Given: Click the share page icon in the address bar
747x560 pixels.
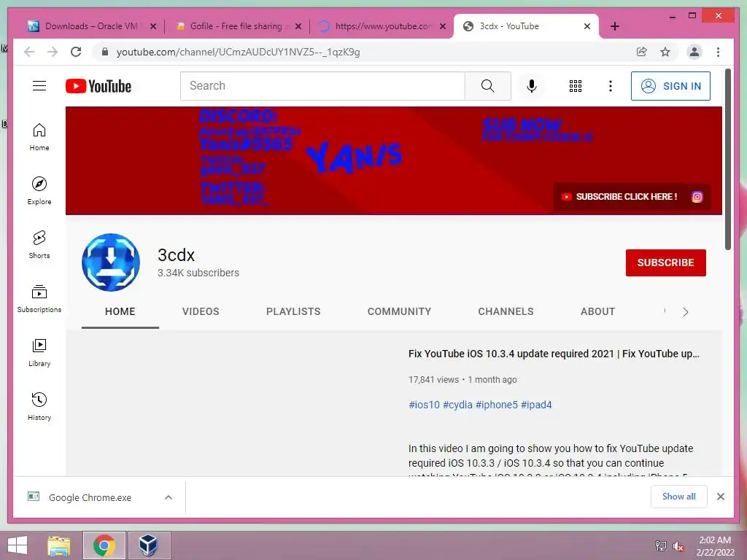Looking at the screenshot, I should 642,52.
